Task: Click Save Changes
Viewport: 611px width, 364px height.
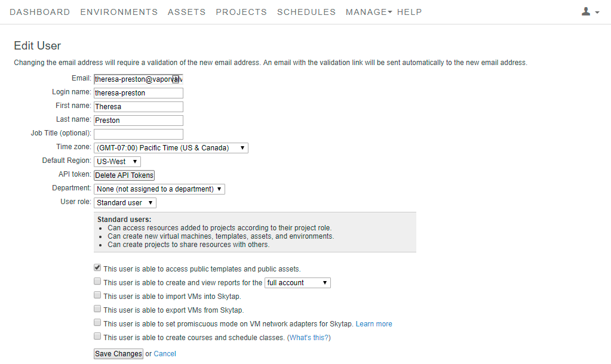Action: (x=118, y=353)
